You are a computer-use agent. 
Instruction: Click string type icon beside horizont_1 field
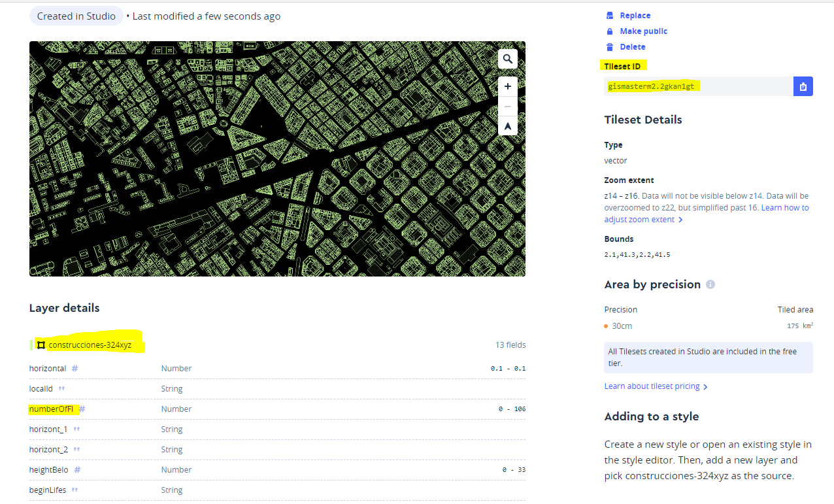pyautogui.click(x=76, y=429)
